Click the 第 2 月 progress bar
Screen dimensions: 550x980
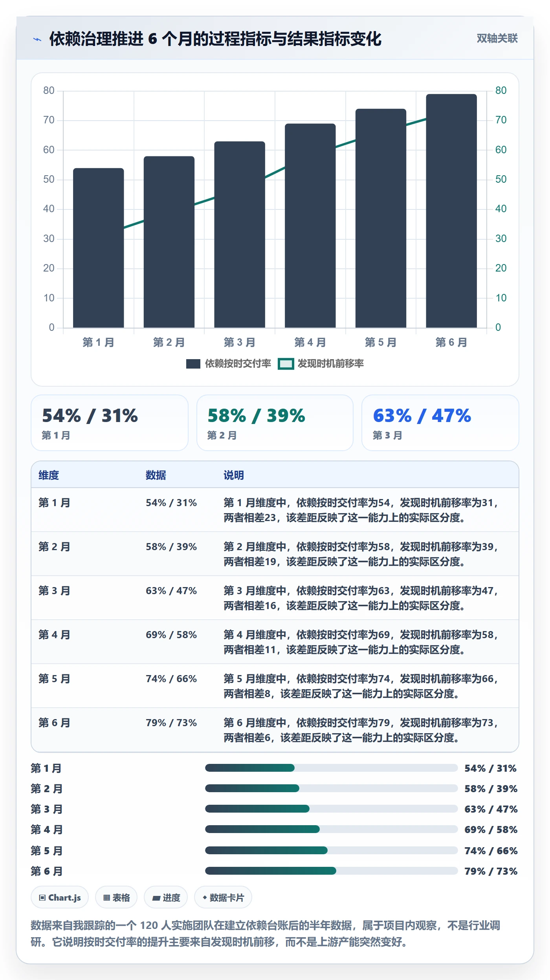pyautogui.click(x=332, y=788)
